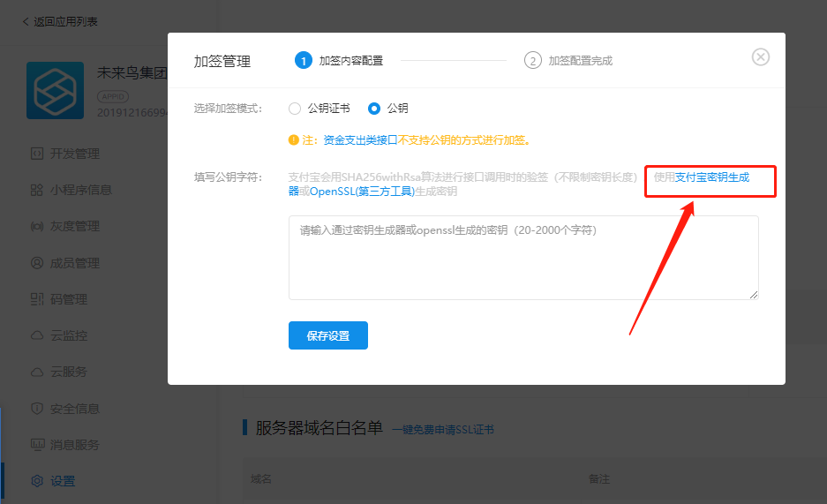Click the 保存设置 button
The width and height of the screenshot is (827, 504).
(328, 335)
